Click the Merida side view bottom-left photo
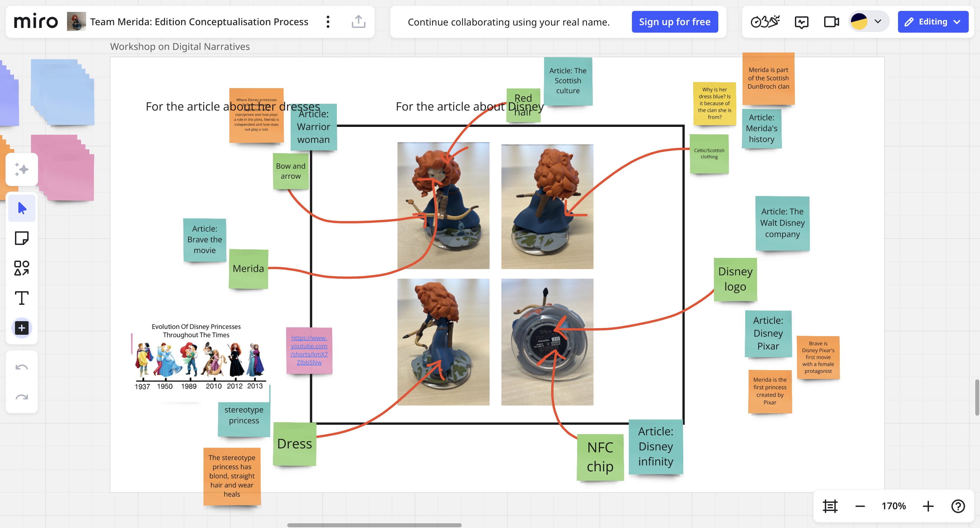The height and width of the screenshot is (528, 980). (x=443, y=342)
